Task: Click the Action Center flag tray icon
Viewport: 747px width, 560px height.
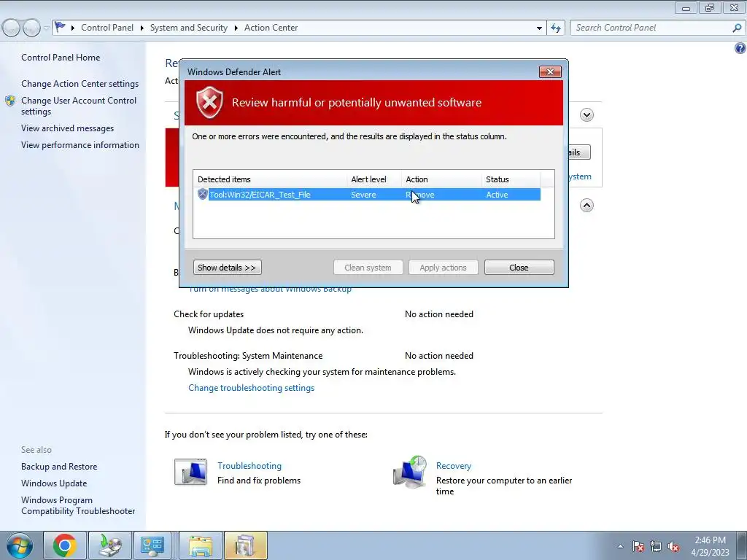Action: tap(638, 546)
